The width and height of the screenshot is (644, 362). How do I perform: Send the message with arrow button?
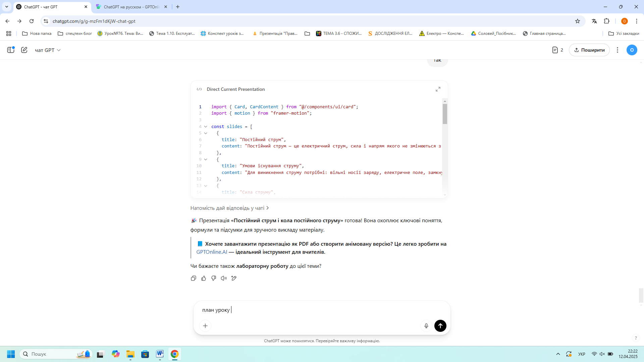[x=440, y=326]
